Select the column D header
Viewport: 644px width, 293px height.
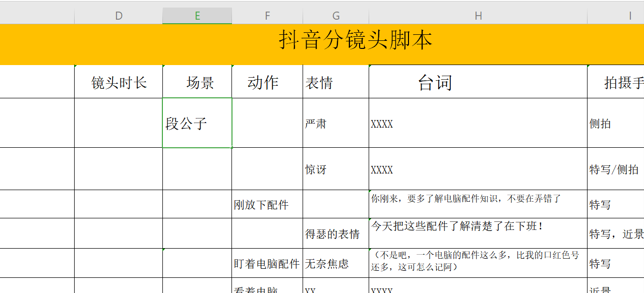(x=119, y=16)
